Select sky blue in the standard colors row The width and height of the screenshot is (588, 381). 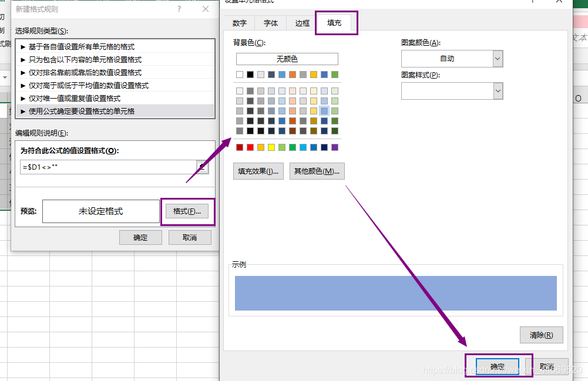(x=303, y=147)
